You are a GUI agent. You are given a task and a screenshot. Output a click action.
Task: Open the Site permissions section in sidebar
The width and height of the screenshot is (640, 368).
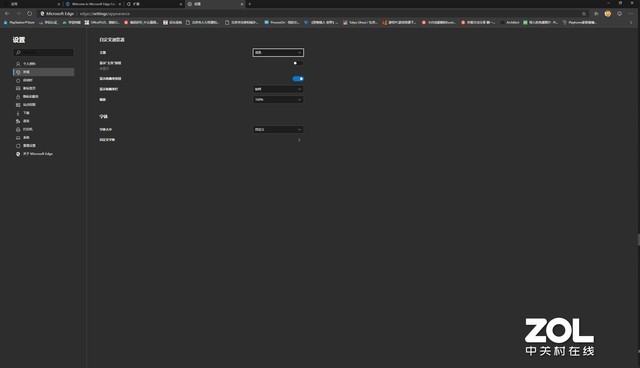43,105
